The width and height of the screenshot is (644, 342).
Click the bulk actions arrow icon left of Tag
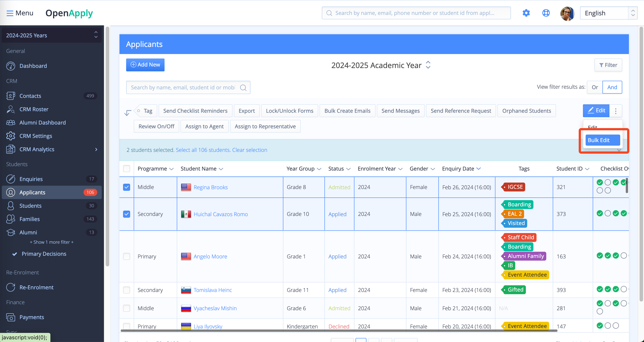click(x=127, y=113)
